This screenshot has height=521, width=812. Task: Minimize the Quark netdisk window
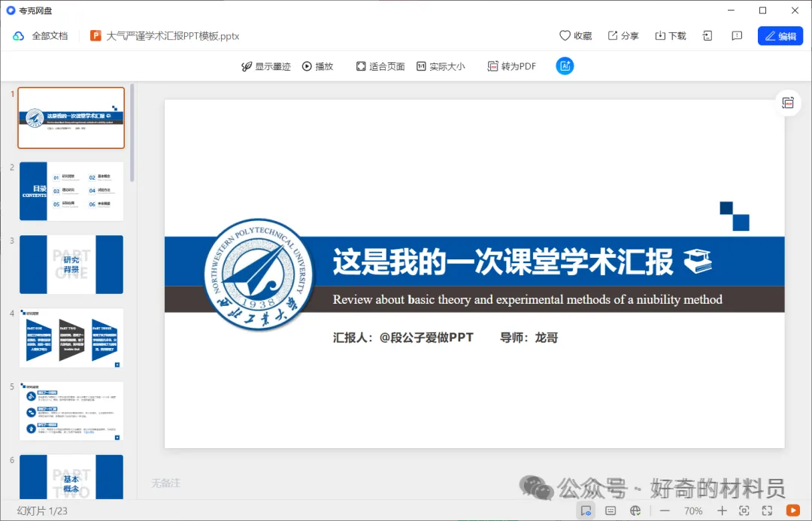click(731, 11)
